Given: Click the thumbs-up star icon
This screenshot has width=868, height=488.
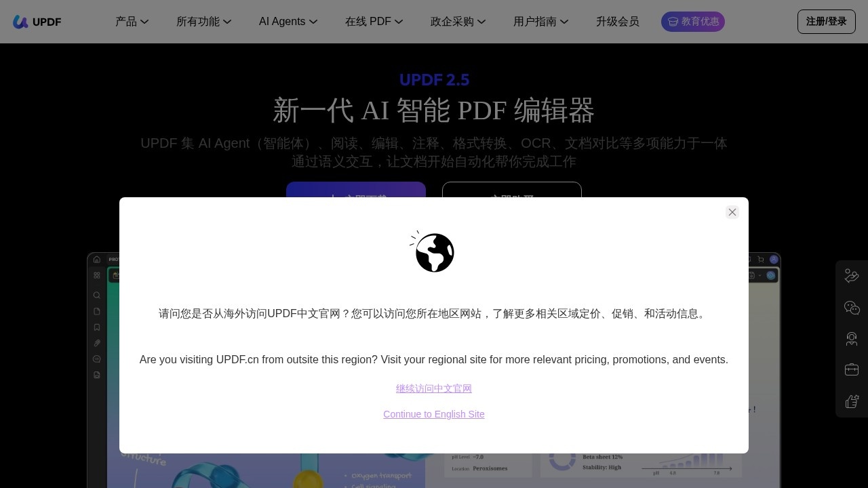Looking at the screenshot, I should pos(852,401).
